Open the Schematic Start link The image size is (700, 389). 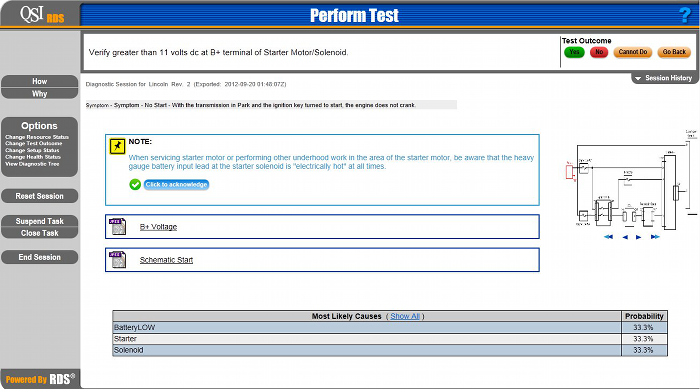tap(166, 260)
